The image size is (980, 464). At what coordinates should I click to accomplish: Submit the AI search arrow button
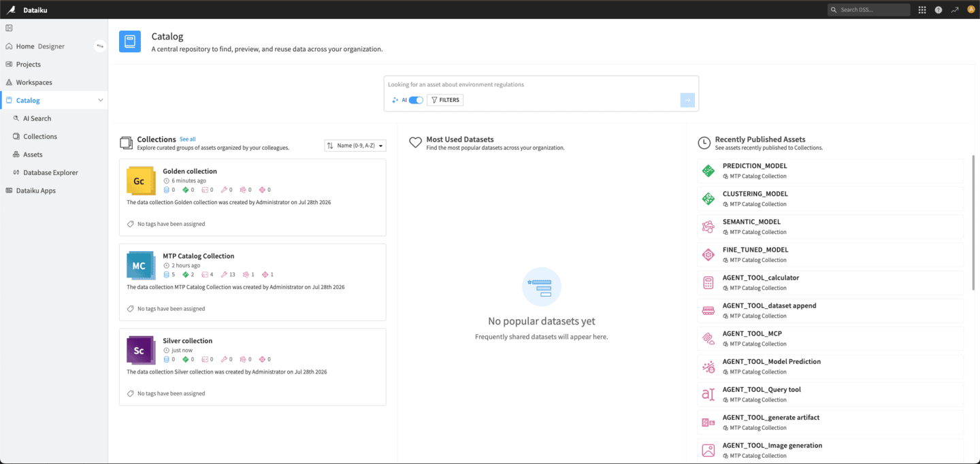[687, 100]
